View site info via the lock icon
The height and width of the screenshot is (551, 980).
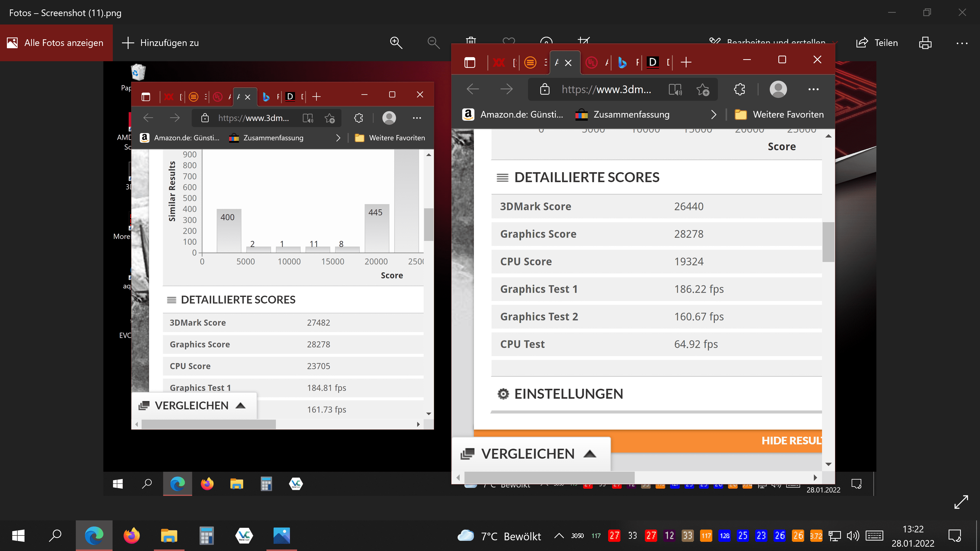tap(545, 89)
